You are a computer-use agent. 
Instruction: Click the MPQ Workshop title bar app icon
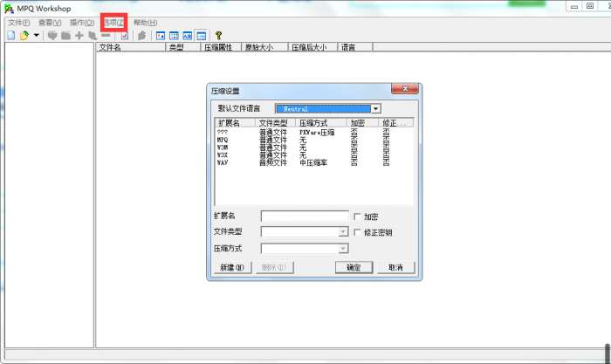click(9, 8)
